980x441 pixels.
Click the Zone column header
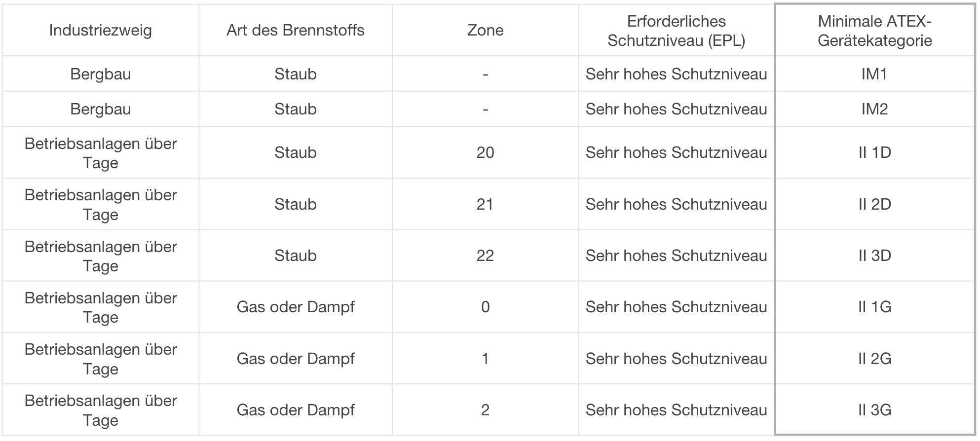click(485, 31)
